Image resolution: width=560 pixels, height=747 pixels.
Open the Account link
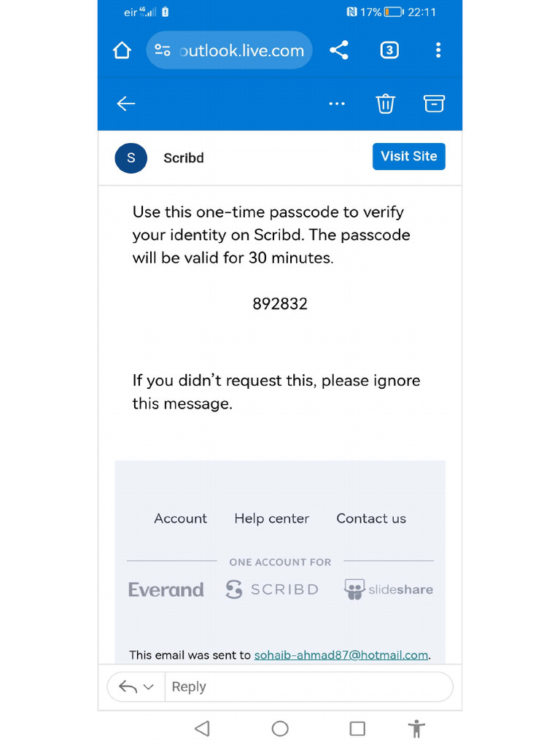pos(180,519)
